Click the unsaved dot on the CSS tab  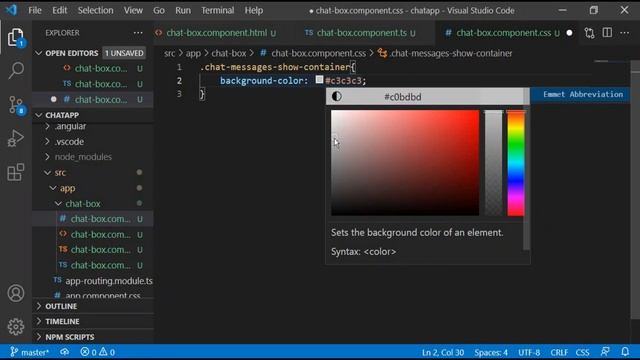(x=569, y=33)
